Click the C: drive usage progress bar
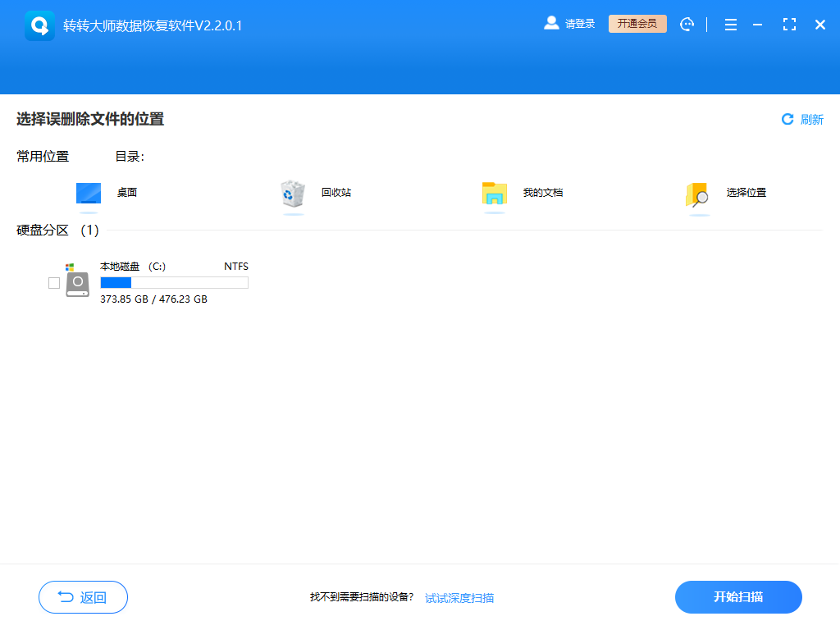The height and width of the screenshot is (630, 840). coord(174,282)
